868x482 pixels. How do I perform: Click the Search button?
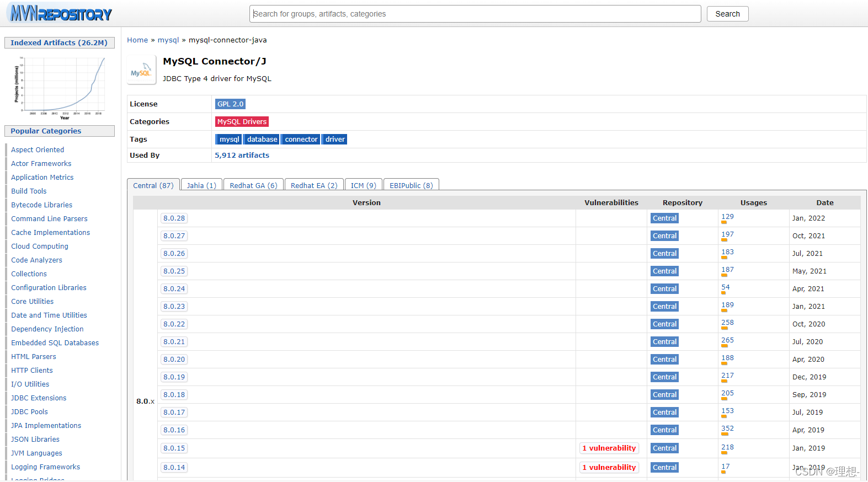[x=727, y=14]
